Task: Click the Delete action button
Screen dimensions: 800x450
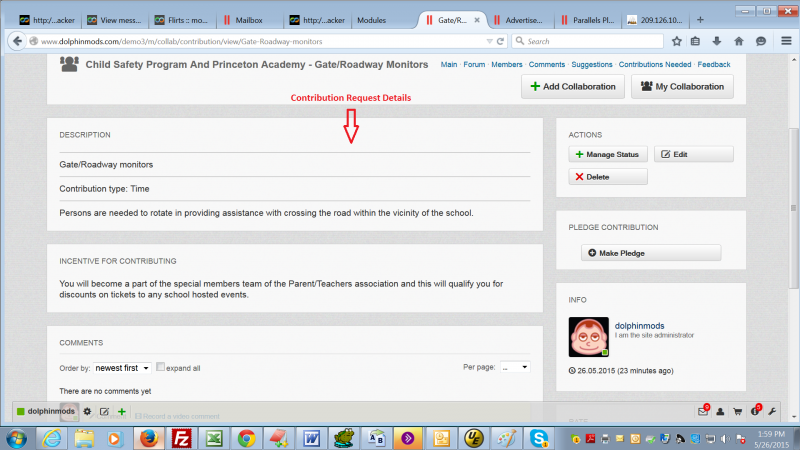Action: coord(608,177)
